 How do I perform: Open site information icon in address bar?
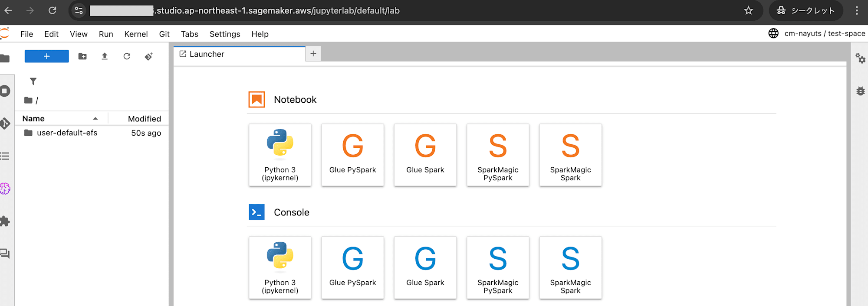[79, 10]
